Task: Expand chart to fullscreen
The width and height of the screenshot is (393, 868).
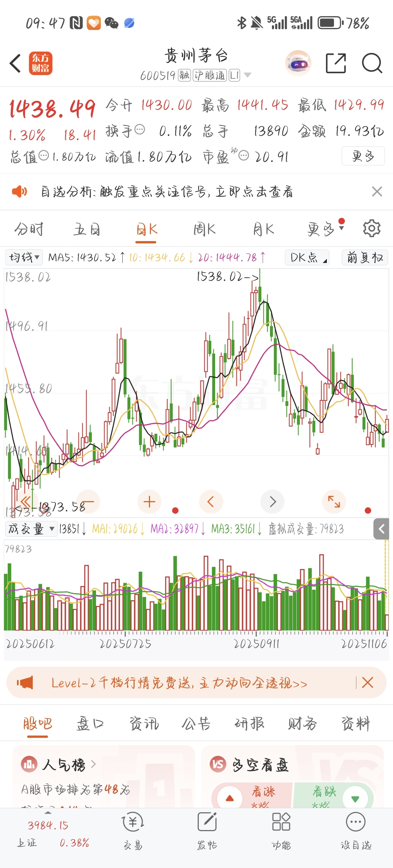Action: pyautogui.click(x=334, y=502)
